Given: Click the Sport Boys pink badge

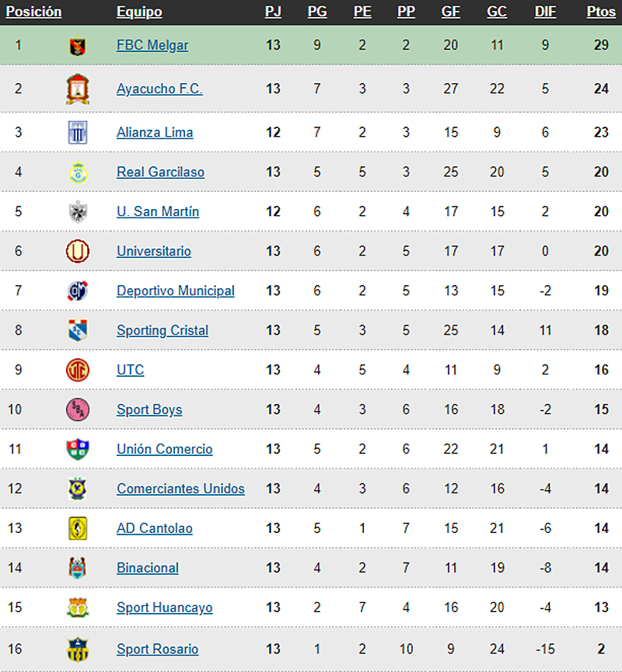Looking at the screenshot, I should click(78, 409).
